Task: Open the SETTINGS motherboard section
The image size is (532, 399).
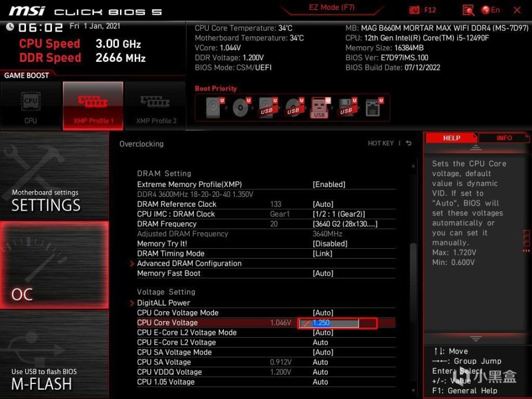Action: click(54, 176)
